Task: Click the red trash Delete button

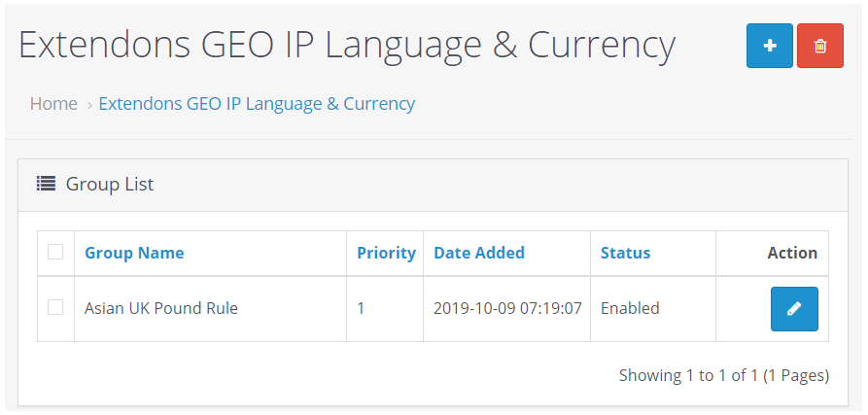Action: click(820, 46)
